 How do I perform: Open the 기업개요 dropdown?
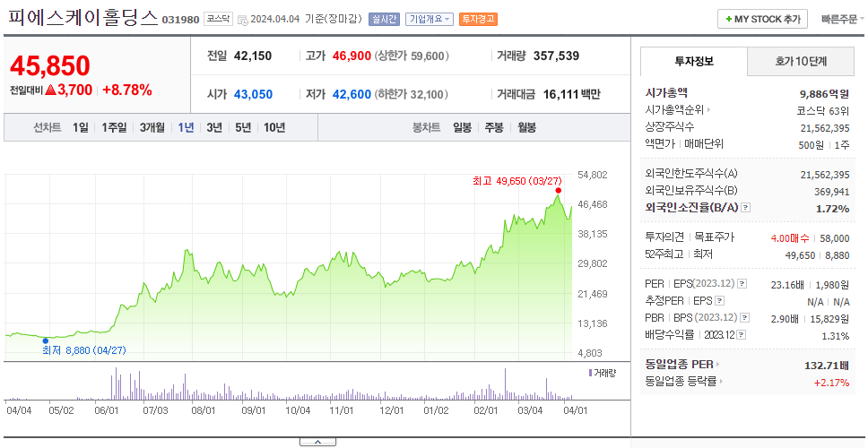point(430,20)
